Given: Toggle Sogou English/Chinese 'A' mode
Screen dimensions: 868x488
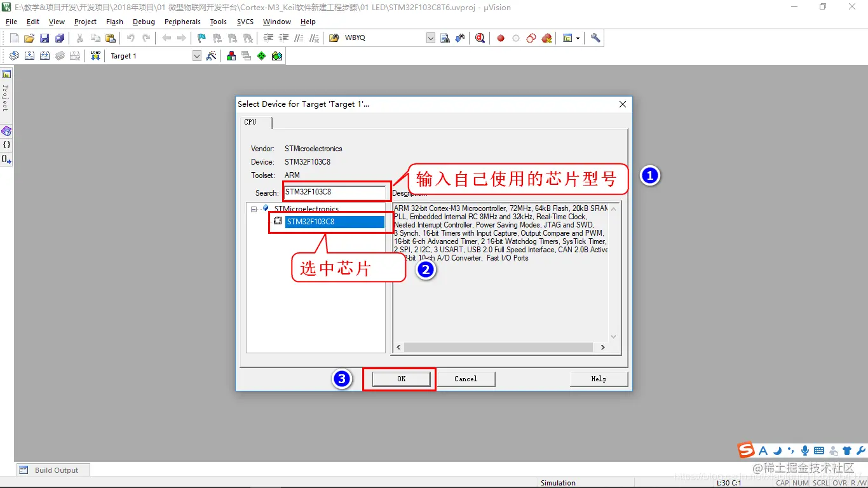Looking at the screenshot, I should point(763,451).
